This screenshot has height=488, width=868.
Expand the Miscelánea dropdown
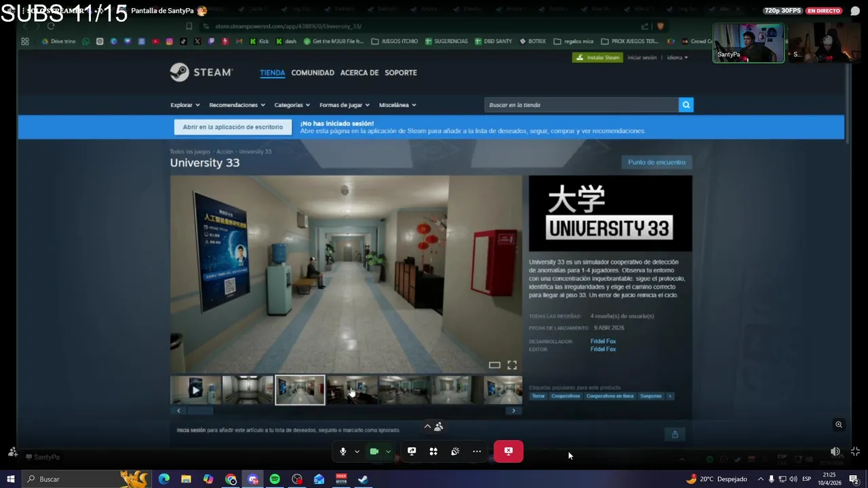397,105
